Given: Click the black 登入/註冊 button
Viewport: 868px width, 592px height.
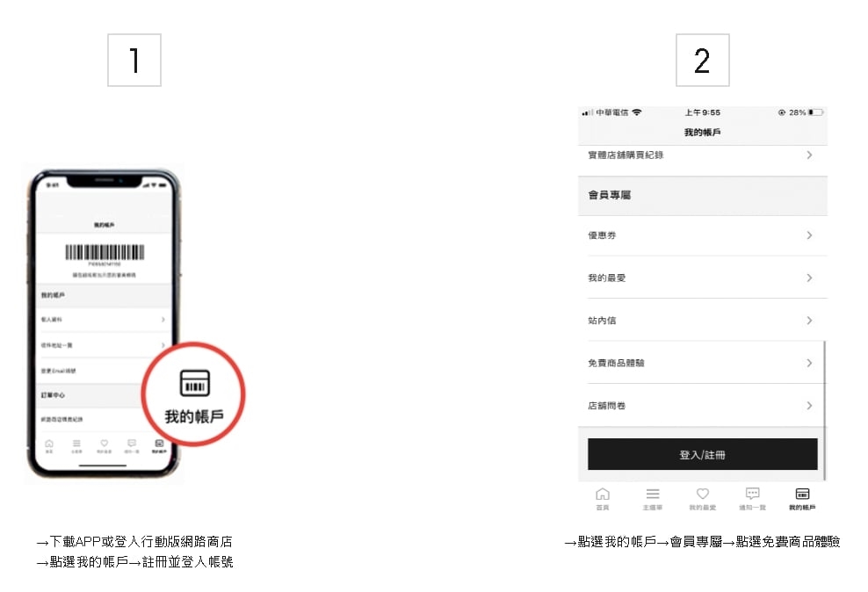Looking at the screenshot, I should tap(703, 454).
